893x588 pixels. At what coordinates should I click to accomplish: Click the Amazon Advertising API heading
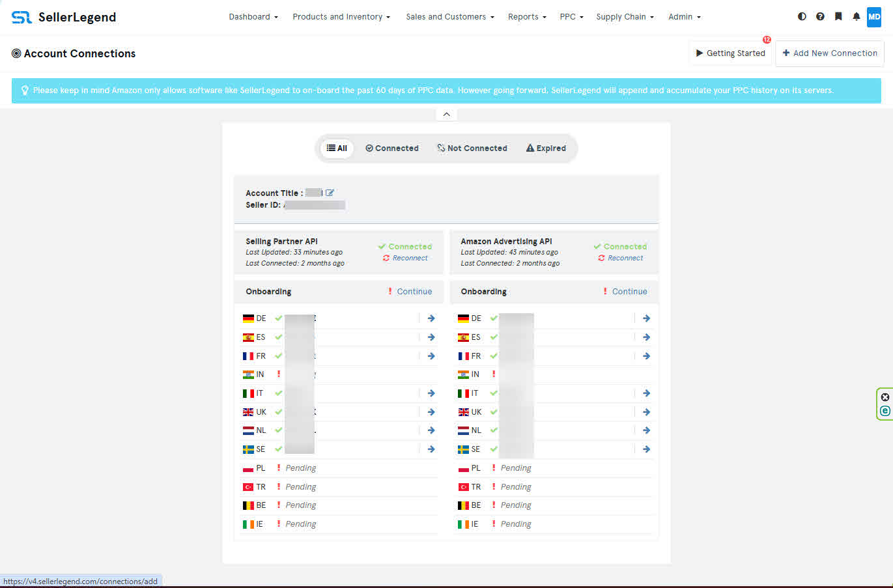pyautogui.click(x=506, y=242)
